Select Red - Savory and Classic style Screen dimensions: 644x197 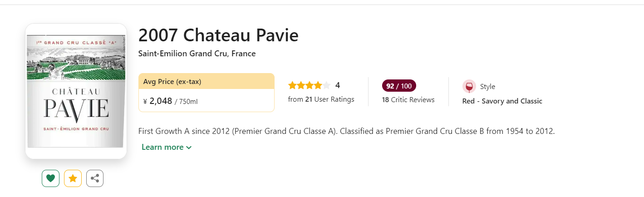(502, 101)
